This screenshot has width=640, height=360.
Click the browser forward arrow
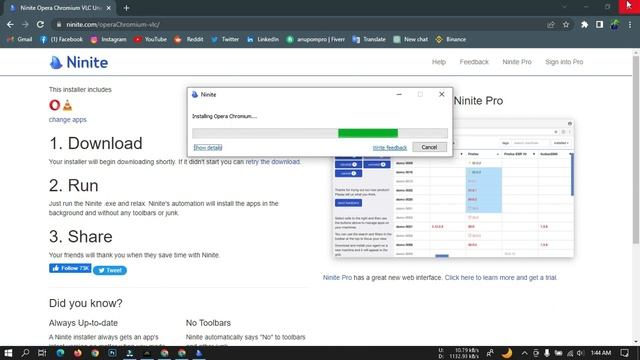[x=25, y=24]
